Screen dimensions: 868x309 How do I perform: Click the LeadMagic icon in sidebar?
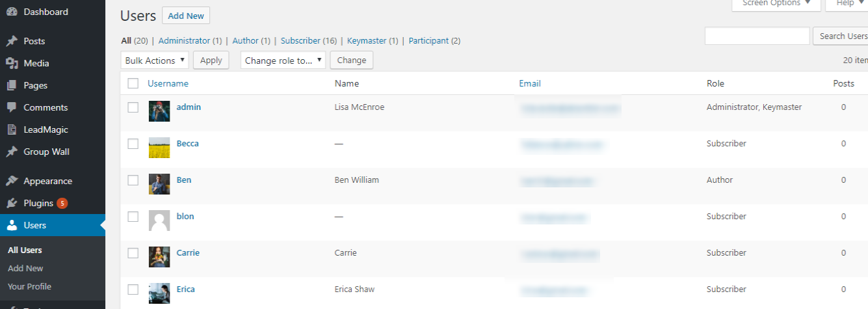[12, 129]
